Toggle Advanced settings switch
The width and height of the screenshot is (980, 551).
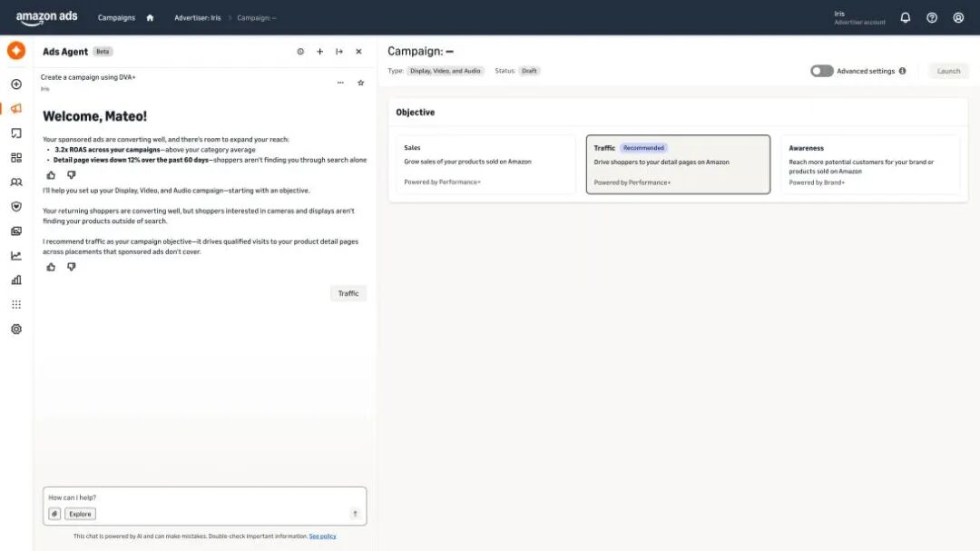(822, 71)
